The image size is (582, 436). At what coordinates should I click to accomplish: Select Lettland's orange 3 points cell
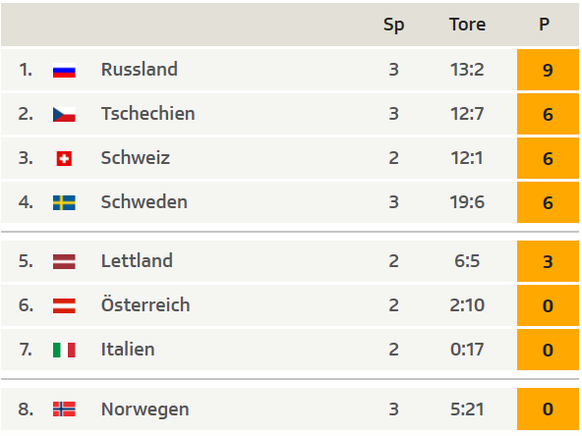548,261
